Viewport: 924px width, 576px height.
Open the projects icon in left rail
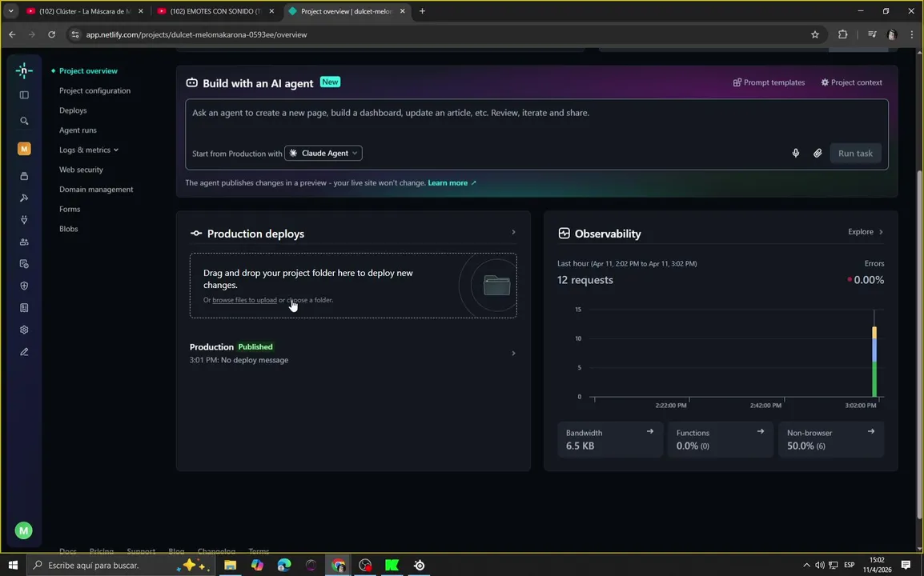[24, 176]
